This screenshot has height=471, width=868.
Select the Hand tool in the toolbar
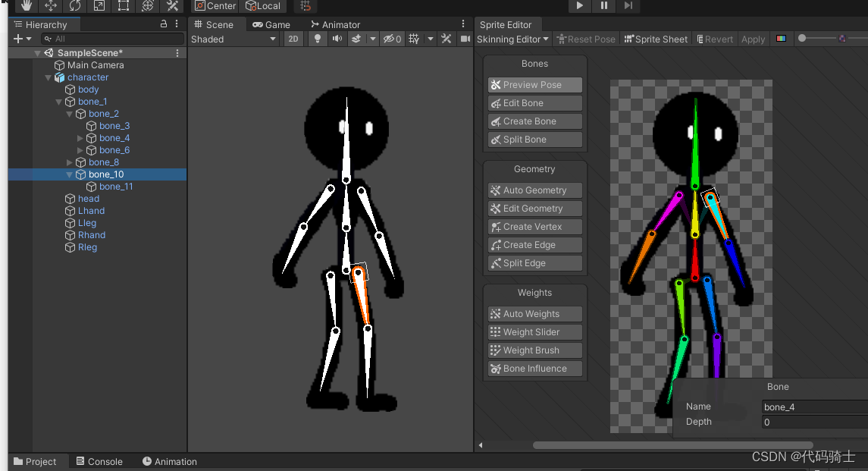coord(26,6)
